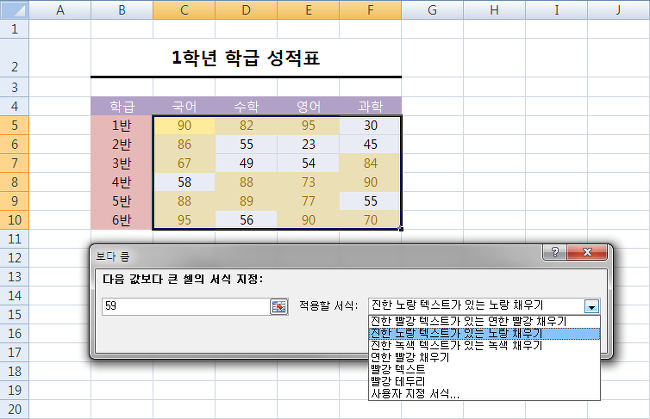
Task: Select column H header
Action: coord(495,10)
